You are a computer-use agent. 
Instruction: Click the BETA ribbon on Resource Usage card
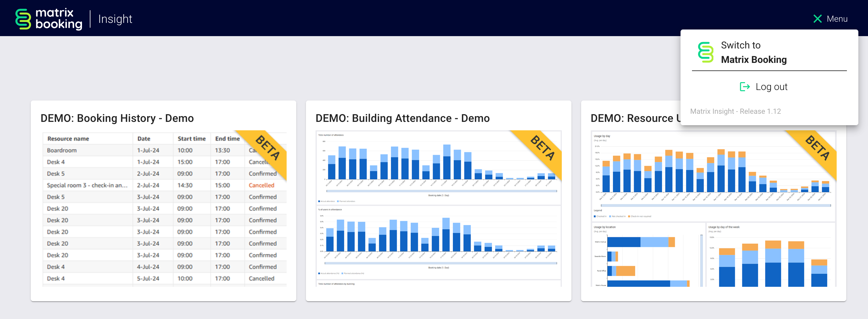817,148
